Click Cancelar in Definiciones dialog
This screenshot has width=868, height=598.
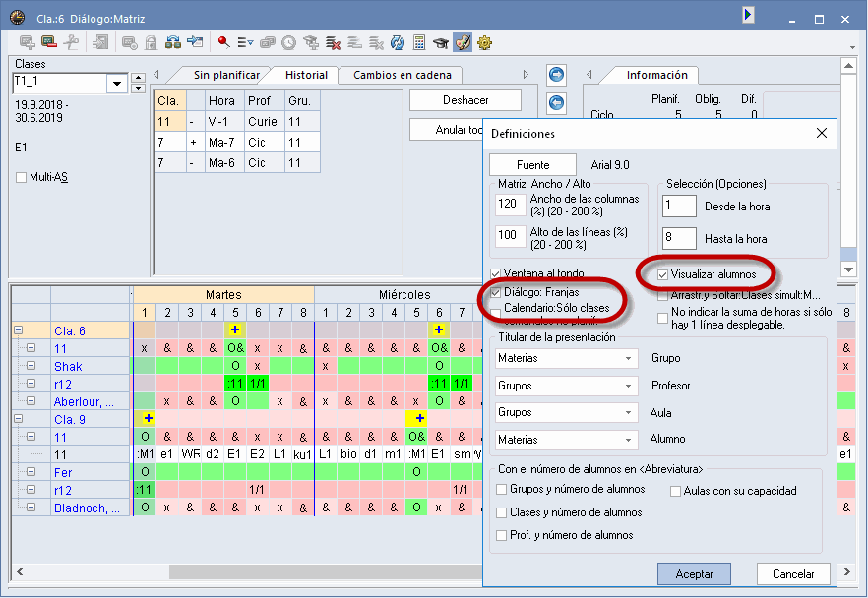pos(793,574)
